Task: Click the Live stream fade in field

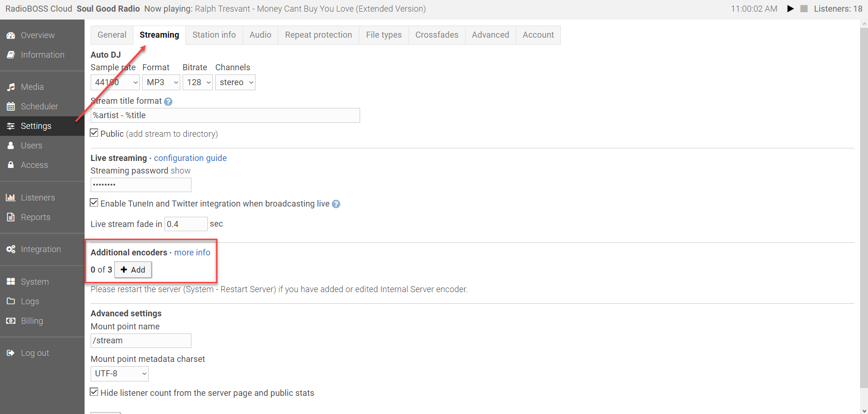Action: tap(186, 224)
